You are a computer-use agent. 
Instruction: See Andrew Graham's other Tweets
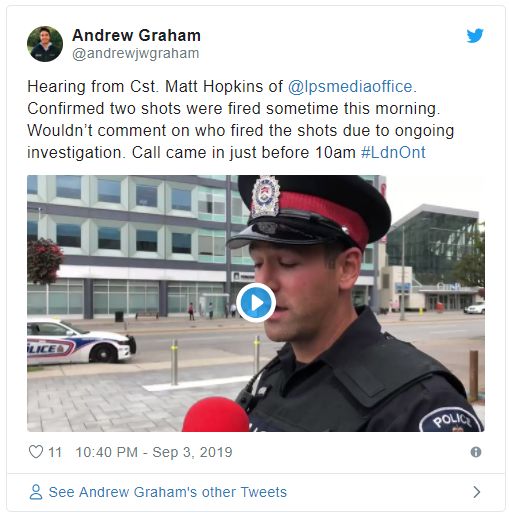(168, 492)
